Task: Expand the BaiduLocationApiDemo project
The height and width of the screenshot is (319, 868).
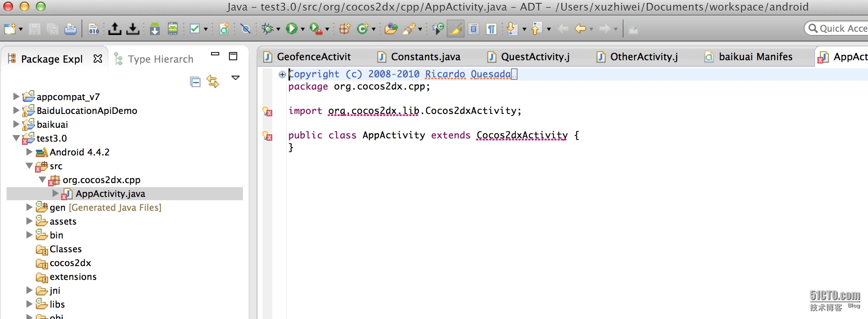Action: point(16,110)
